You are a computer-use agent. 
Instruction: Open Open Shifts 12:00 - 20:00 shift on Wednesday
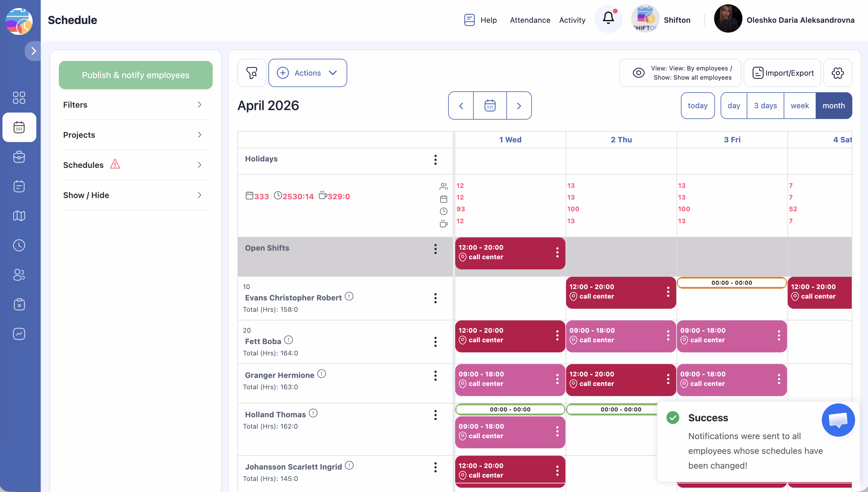coord(504,252)
